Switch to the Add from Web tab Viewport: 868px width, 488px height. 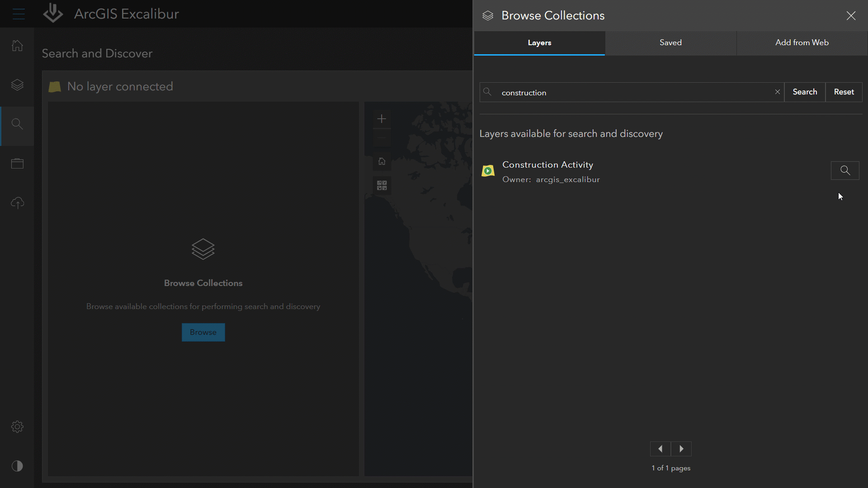(802, 42)
